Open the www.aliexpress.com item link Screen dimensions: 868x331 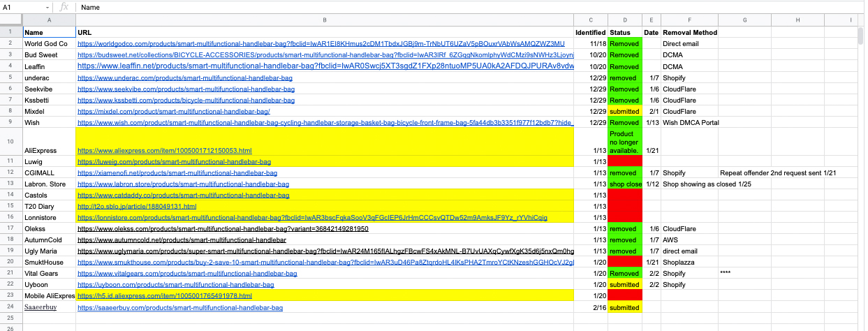[164, 151]
